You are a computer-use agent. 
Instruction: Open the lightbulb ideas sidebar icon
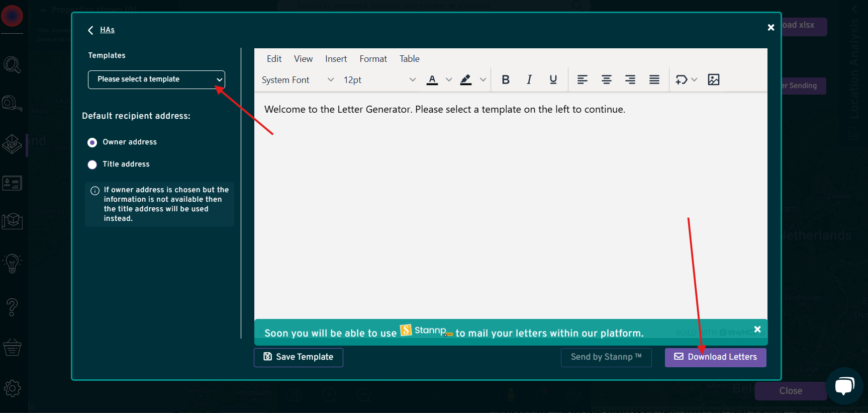12,263
